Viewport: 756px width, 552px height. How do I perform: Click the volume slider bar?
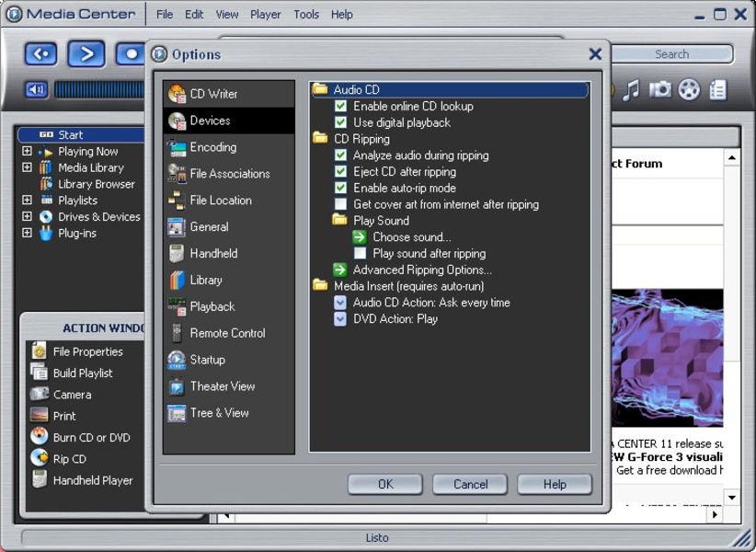[x=99, y=89]
